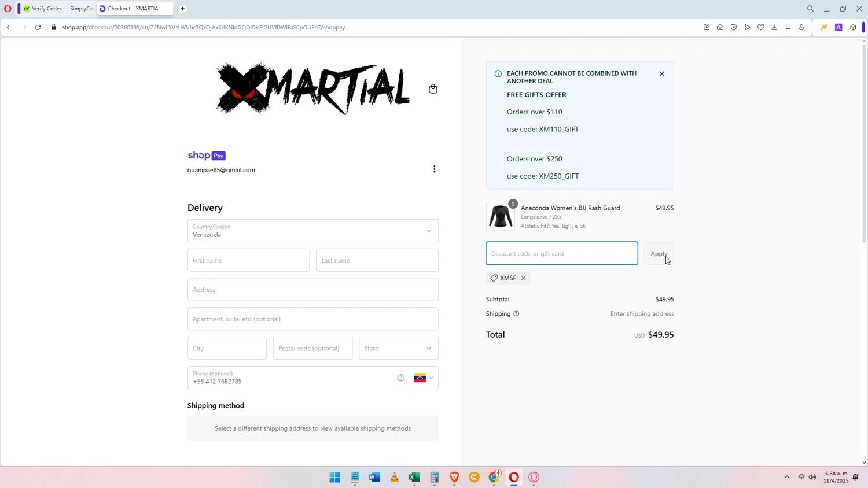This screenshot has width=868, height=488.
Task: Click the Apartment, suite field
Action: point(313,319)
